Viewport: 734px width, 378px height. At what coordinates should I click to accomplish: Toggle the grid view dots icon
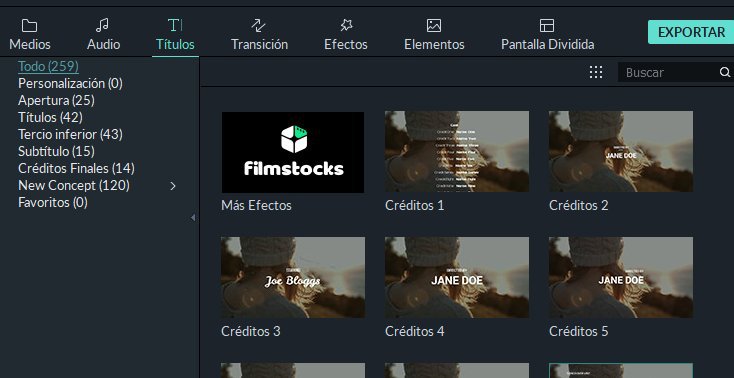[595, 72]
